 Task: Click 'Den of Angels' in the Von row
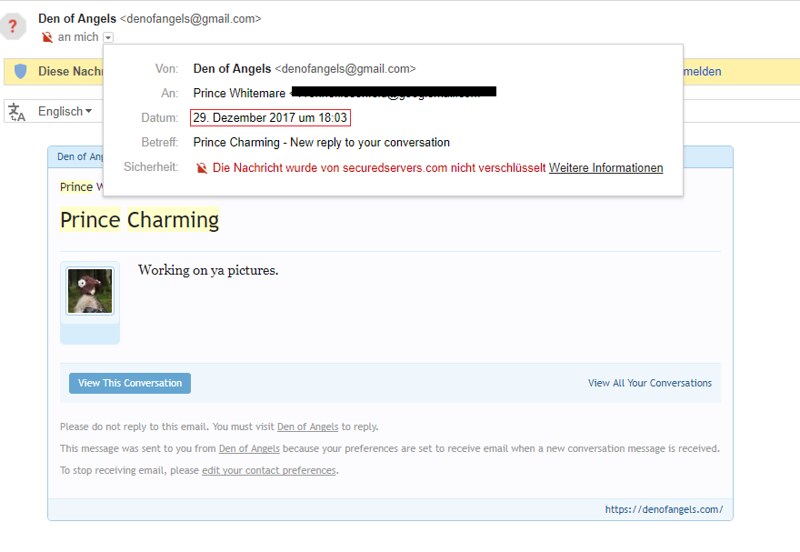232,69
